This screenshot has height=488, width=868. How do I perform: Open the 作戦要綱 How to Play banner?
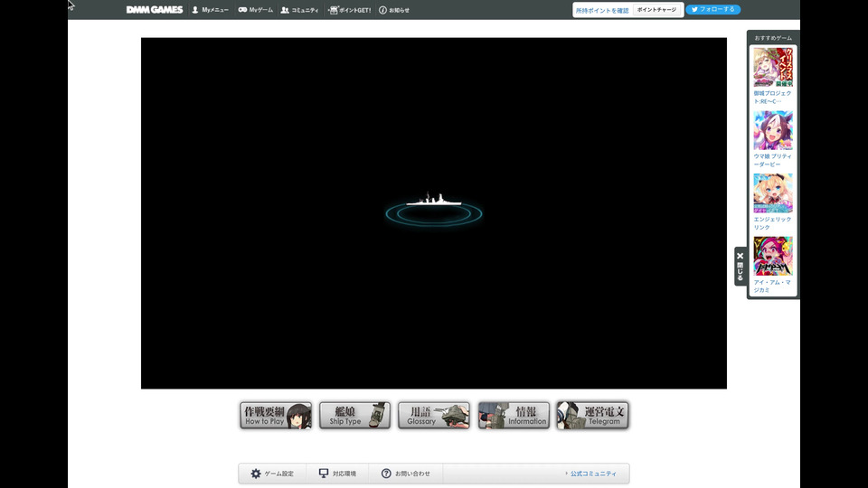(x=277, y=416)
